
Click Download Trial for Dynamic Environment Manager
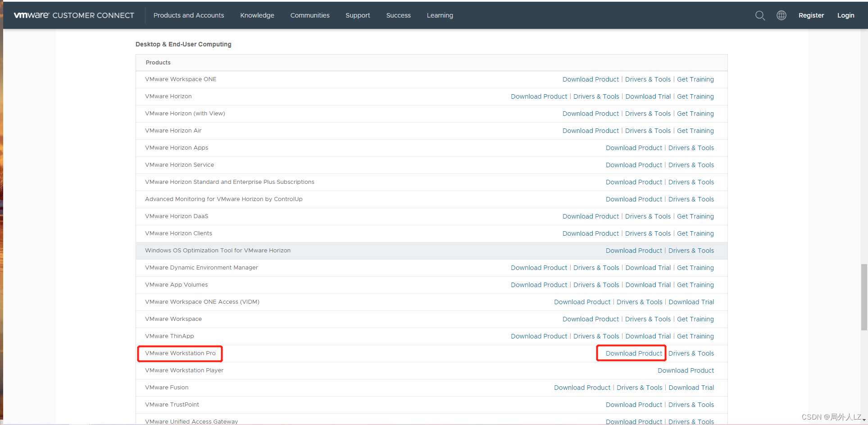648,268
